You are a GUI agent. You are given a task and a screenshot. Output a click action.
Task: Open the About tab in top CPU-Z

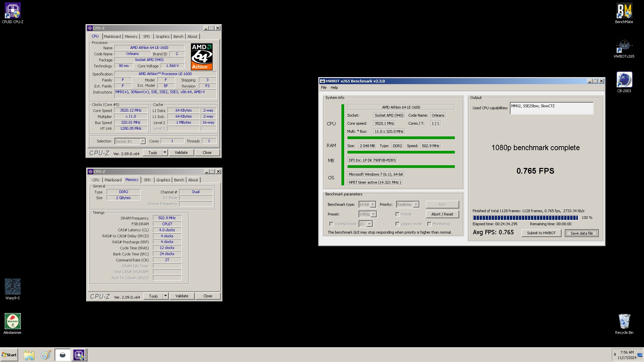click(193, 37)
